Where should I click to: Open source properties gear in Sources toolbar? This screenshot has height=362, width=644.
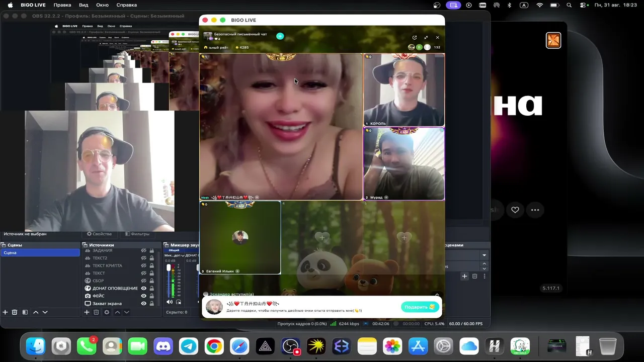[107, 312]
